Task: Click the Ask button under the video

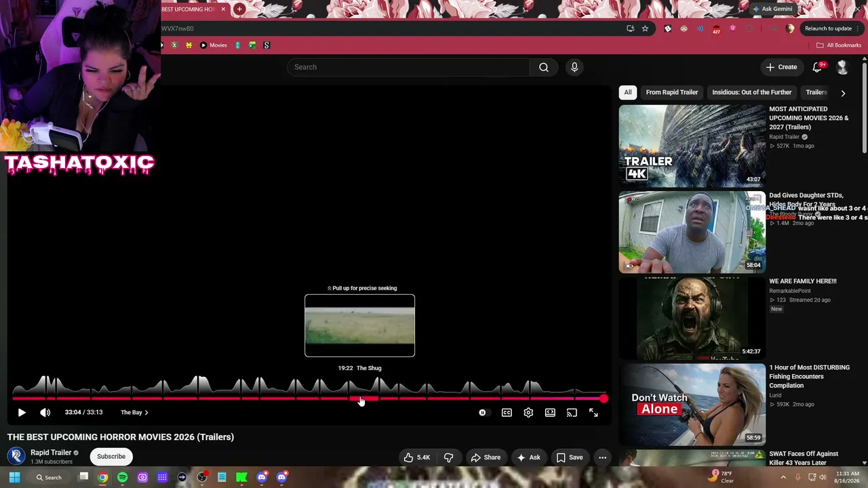Action: tap(528, 457)
